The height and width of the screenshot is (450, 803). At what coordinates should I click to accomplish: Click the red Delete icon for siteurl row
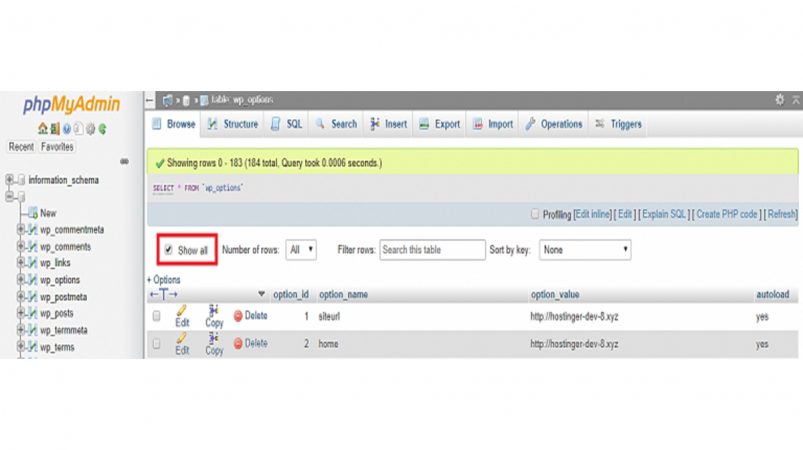tap(238, 316)
